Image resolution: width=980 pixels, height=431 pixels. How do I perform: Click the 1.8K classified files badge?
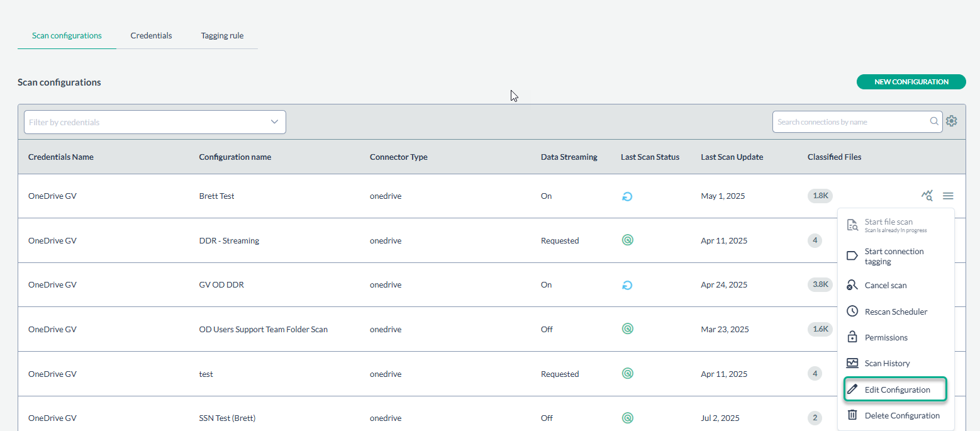820,196
